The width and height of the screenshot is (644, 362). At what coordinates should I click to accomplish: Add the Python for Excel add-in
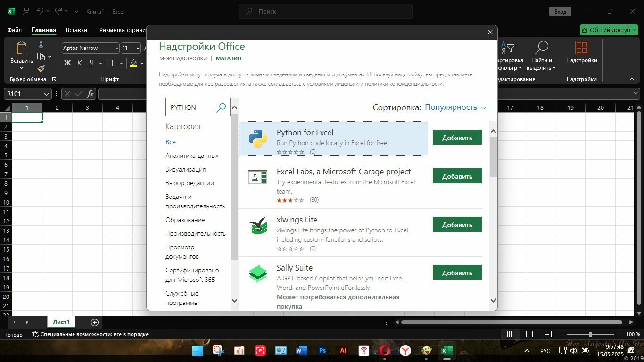click(x=457, y=138)
